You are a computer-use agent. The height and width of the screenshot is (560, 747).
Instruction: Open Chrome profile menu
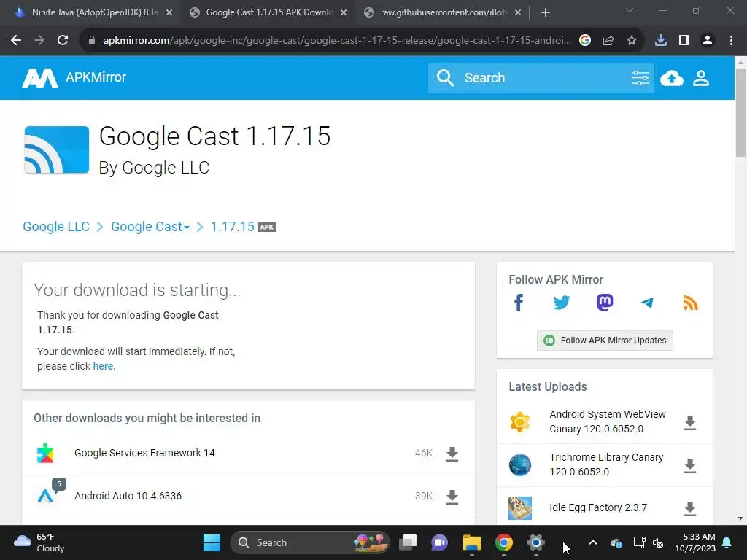708,41
